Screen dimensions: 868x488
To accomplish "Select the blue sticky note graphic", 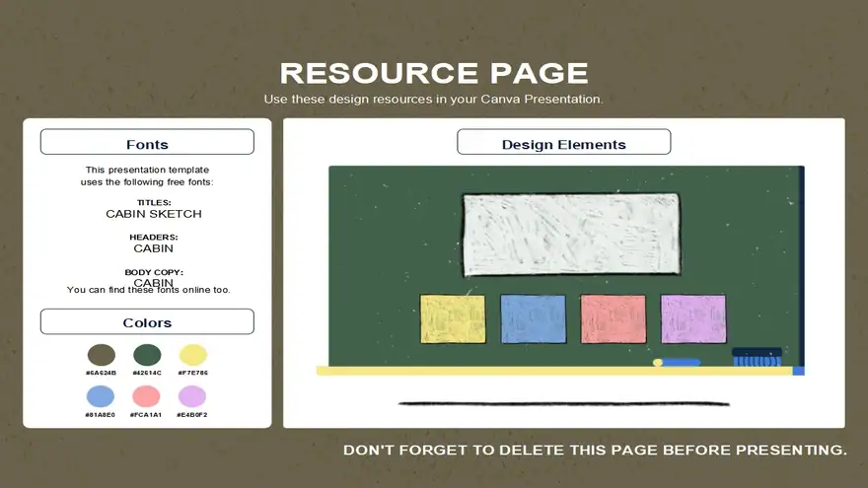I will 533,319.
